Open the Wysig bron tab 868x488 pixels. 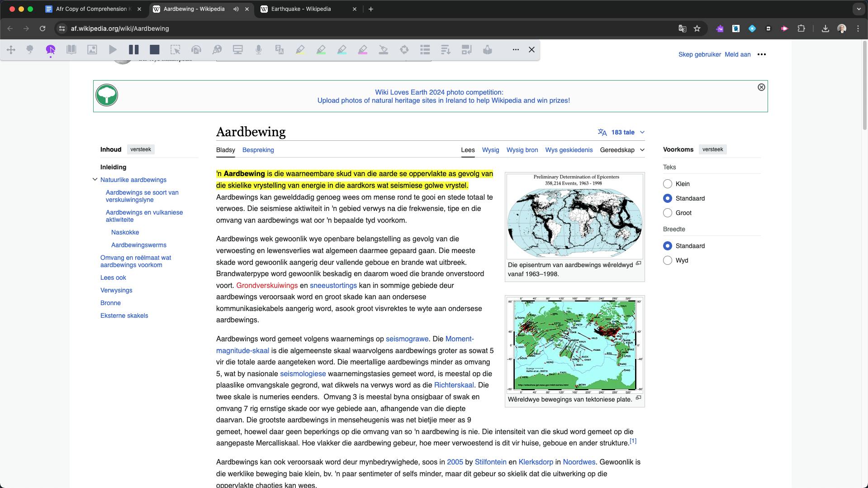522,150
